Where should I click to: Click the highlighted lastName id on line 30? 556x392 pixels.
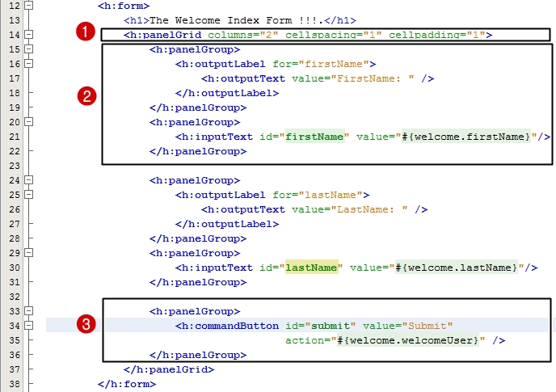311,268
